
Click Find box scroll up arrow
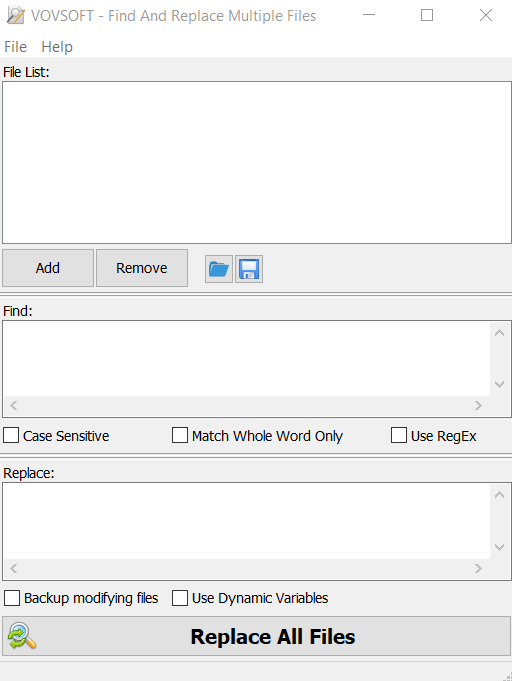tap(499, 333)
